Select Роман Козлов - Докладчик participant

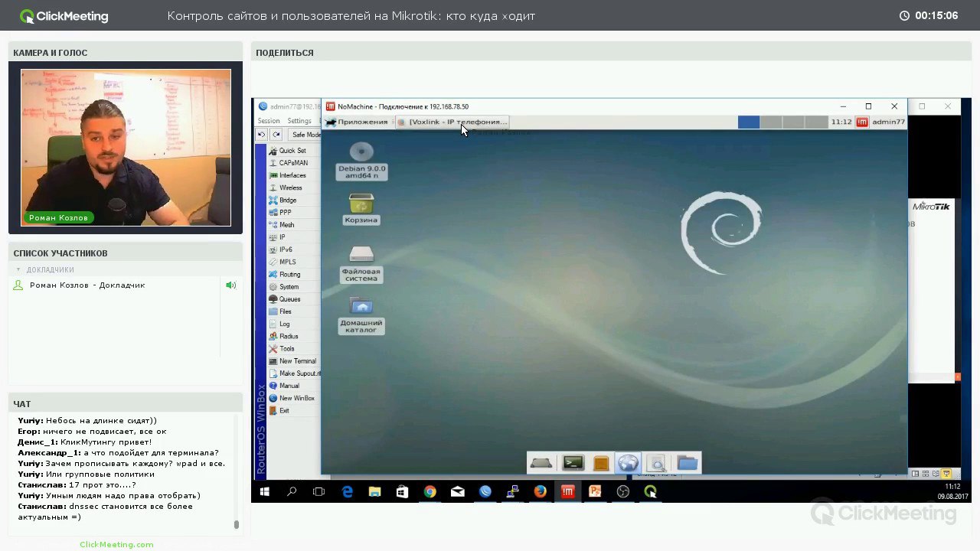click(x=87, y=285)
